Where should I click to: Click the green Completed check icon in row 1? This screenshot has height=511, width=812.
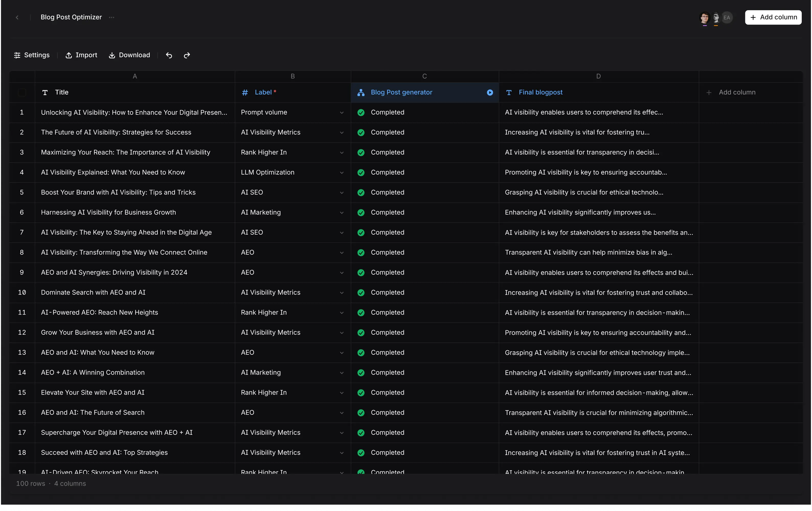pyautogui.click(x=361, y=113)
